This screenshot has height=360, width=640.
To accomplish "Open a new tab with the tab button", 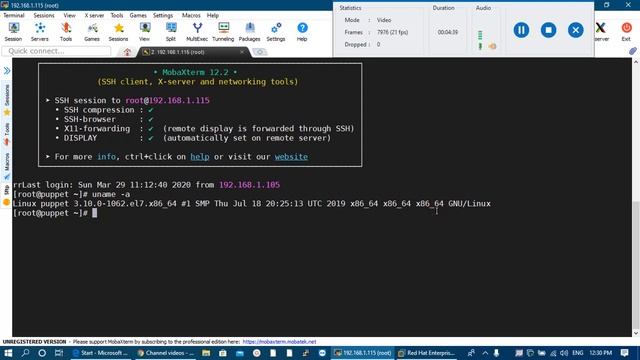I will (x=260, y=52).
